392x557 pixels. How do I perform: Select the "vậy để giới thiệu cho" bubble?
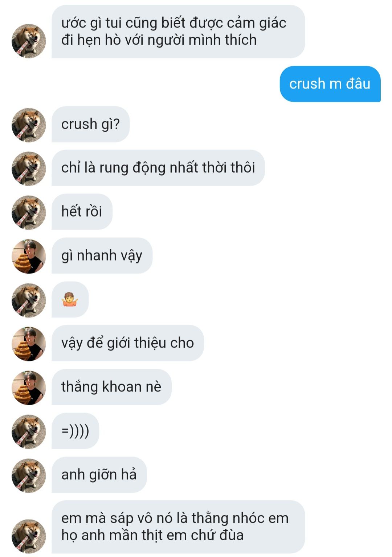point(127,343)
